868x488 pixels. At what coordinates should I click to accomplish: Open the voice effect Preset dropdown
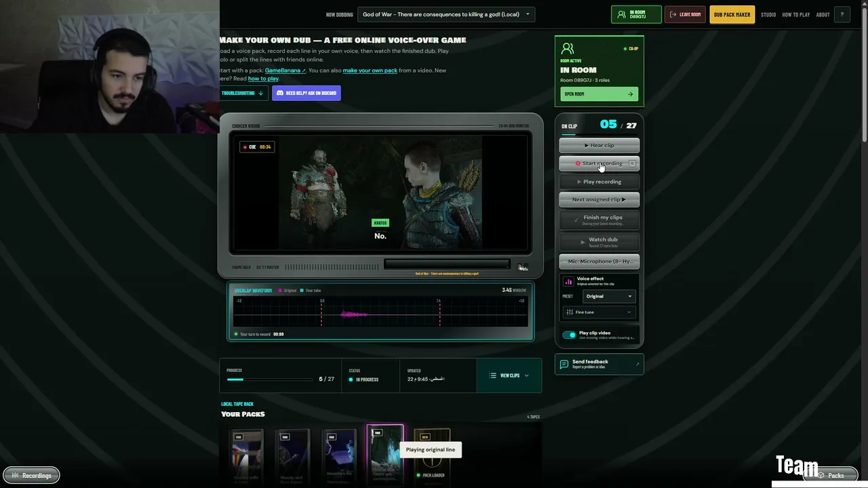[609, 296]
